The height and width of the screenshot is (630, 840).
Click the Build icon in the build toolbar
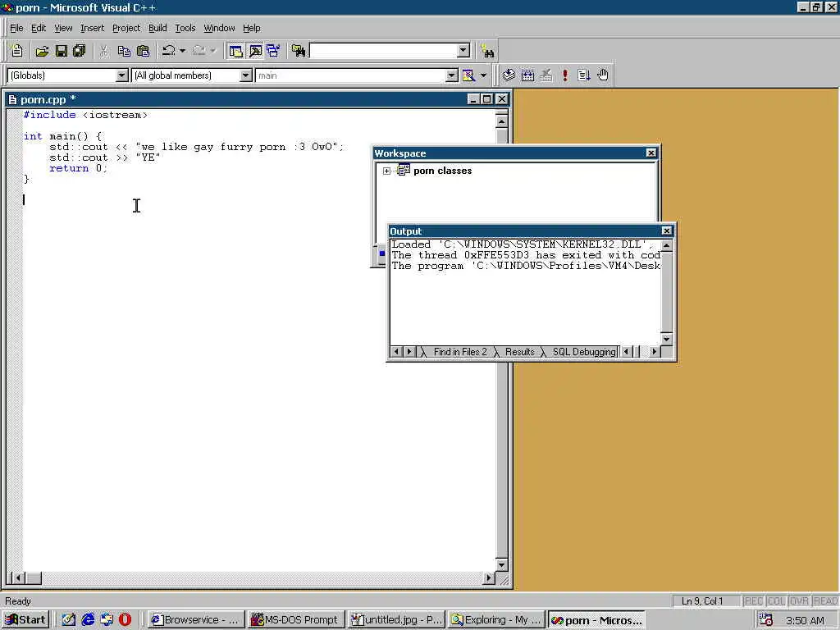coord(527,75)
